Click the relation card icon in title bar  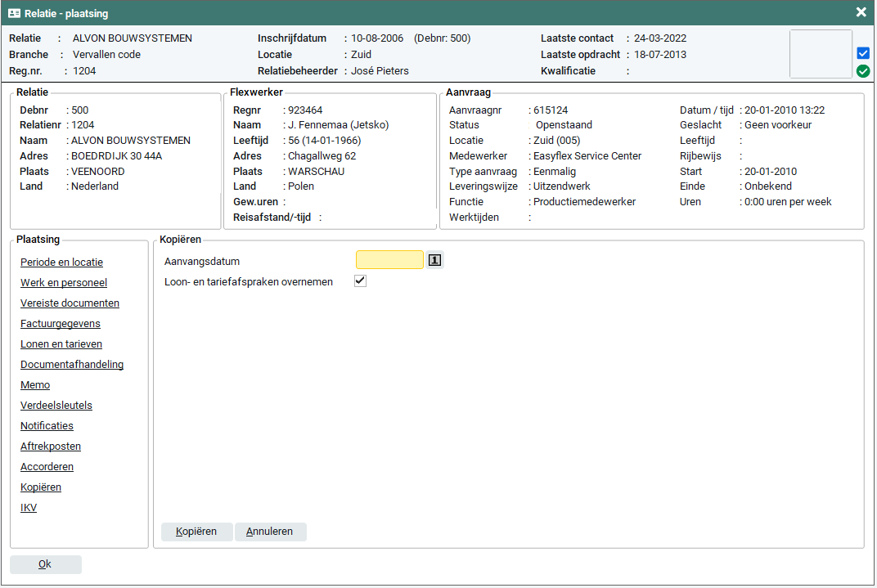(15, 14)
